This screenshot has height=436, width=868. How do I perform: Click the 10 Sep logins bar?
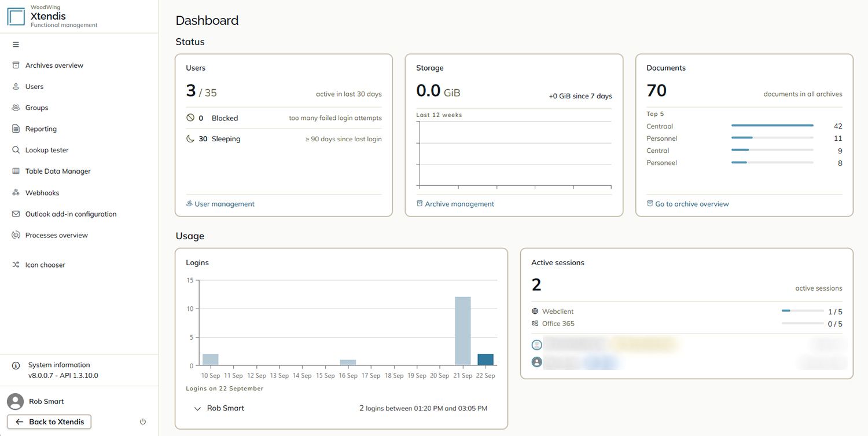[x=211, y=360]
